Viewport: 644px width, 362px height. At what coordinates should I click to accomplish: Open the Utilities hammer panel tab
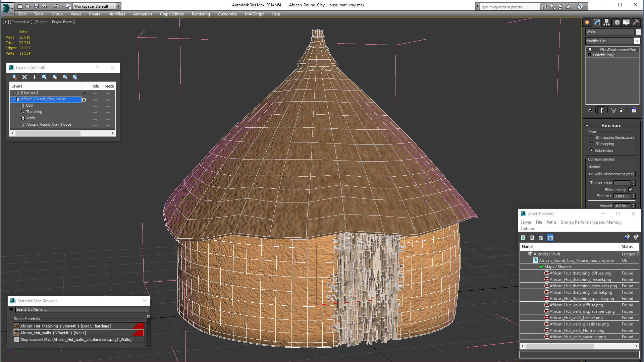[636, 22]
